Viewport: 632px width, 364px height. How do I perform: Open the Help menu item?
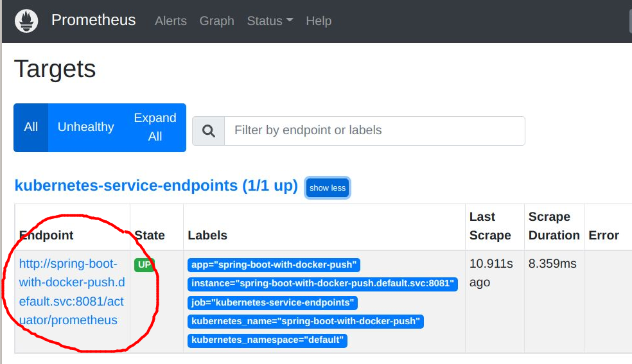(319, 21)
